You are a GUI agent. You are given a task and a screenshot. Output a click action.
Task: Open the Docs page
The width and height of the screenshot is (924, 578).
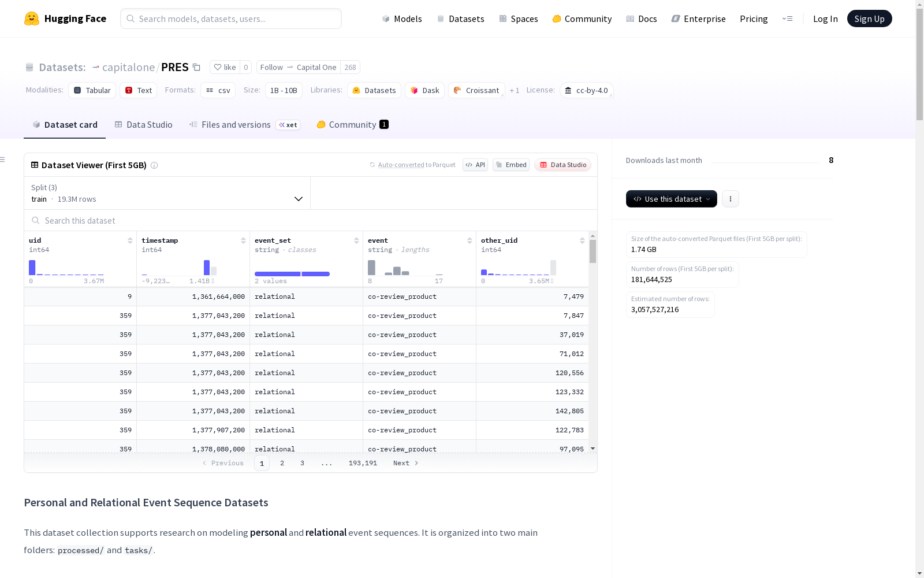coord(642,18)
